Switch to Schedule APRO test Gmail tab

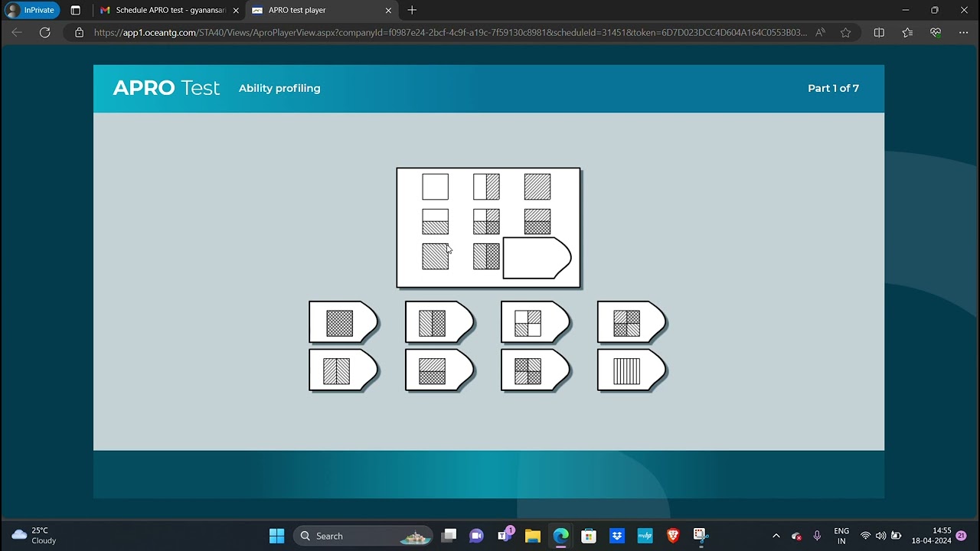[168, 10]
